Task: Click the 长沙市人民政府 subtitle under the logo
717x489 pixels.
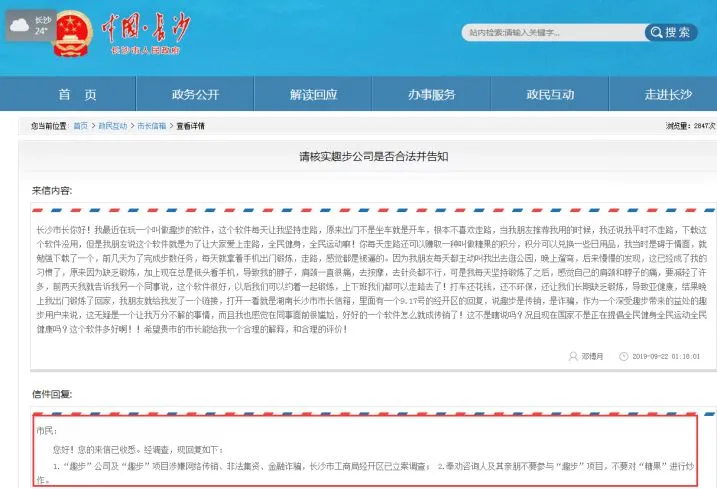Action: (145, 50)
